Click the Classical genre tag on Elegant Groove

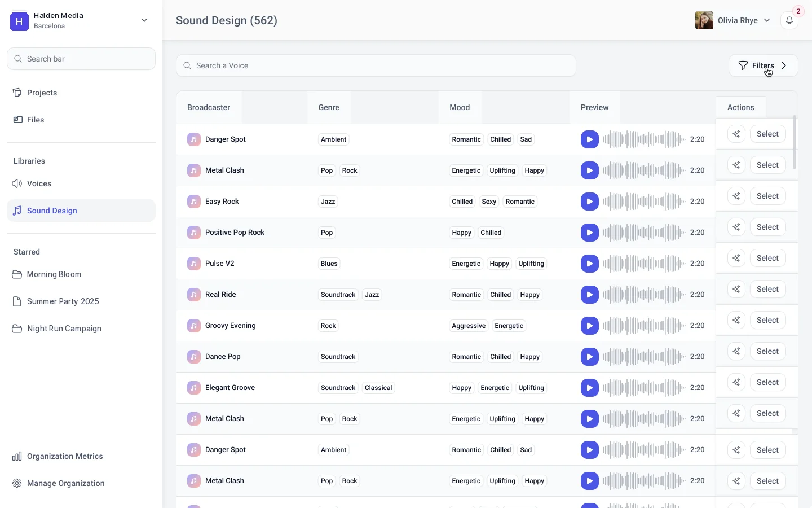point(378,388)
